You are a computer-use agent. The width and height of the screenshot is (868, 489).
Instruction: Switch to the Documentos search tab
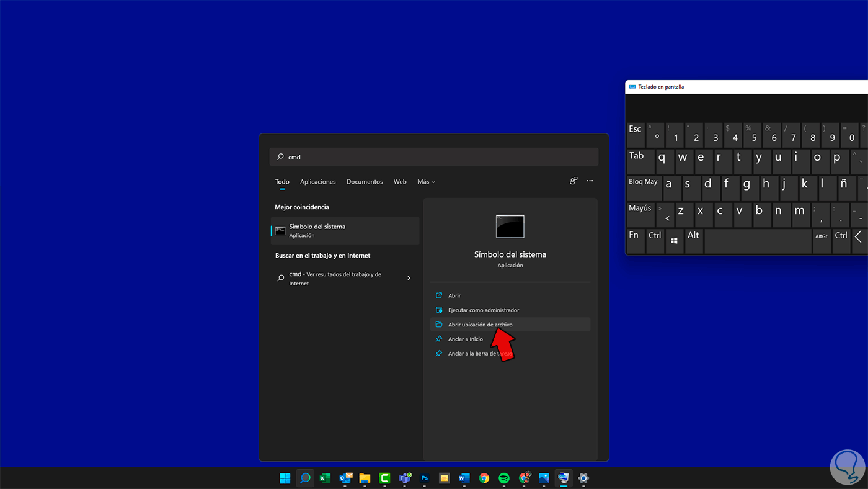(x=365, y=182)
